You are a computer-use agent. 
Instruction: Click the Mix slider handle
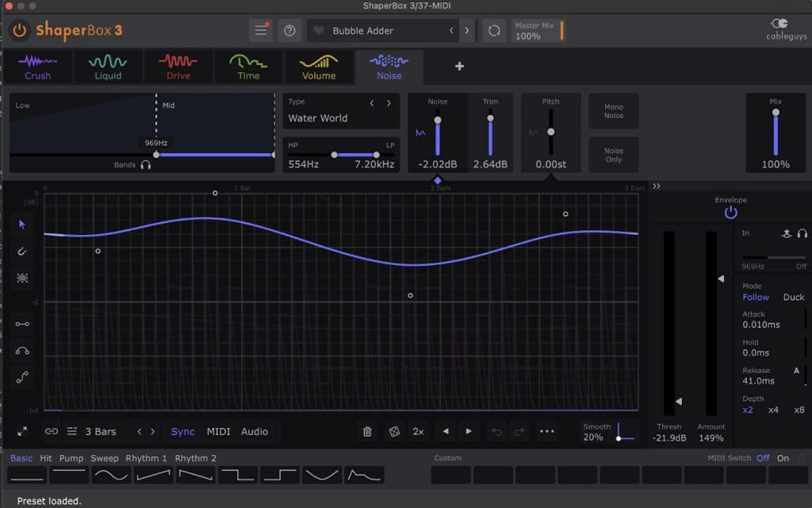tap(776, 113)
